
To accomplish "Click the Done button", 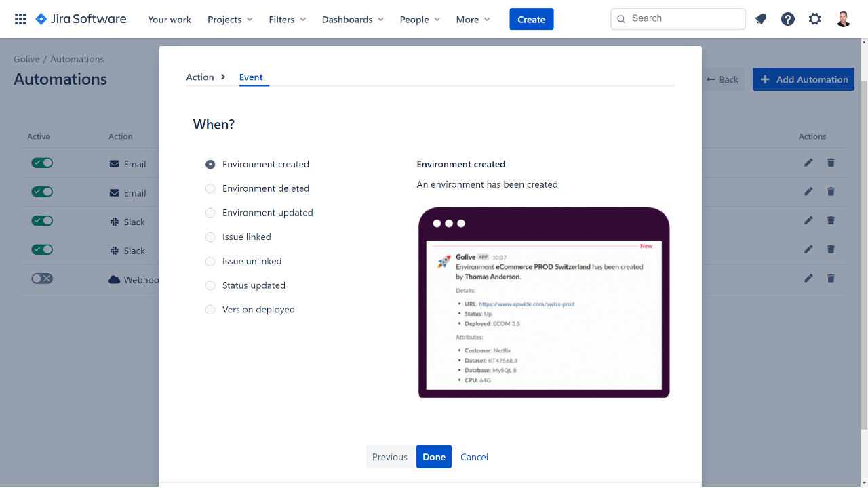I will [434, 457].
